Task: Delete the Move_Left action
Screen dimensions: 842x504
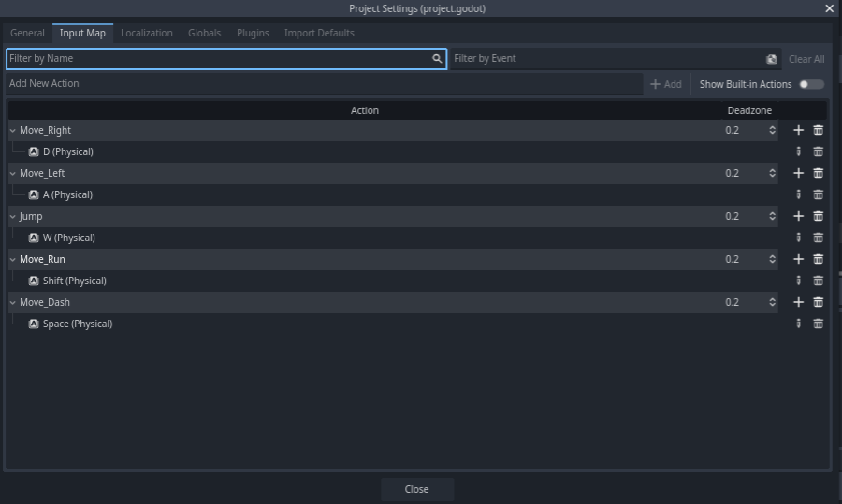Action: 818,173
